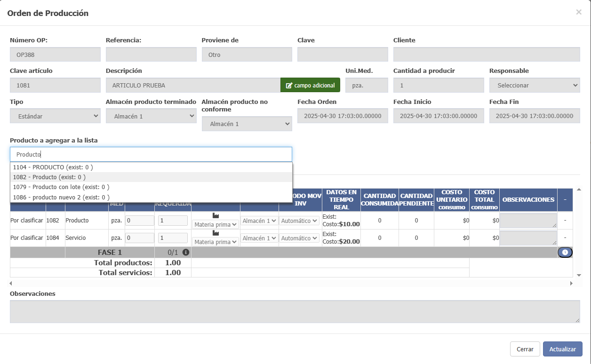Close the Orden de Producción dialog with X
Viewport: 591px width, 364px height.
pos(578,12)
